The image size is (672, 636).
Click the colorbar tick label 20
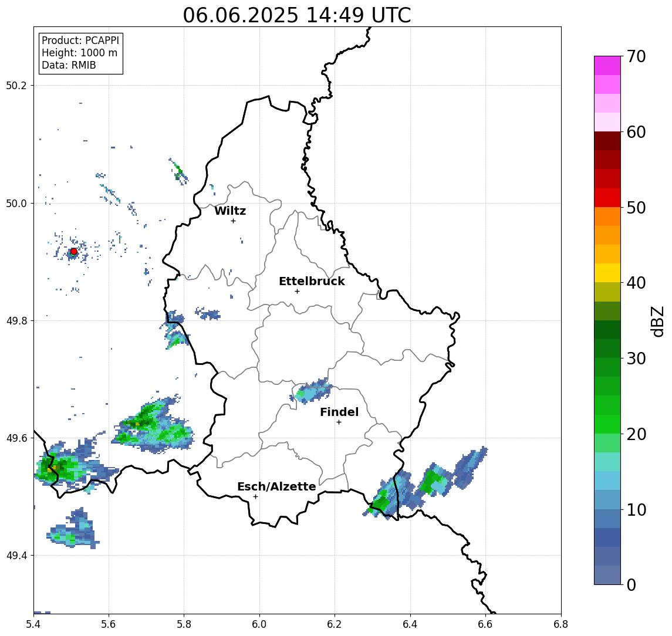pos(636,434)
